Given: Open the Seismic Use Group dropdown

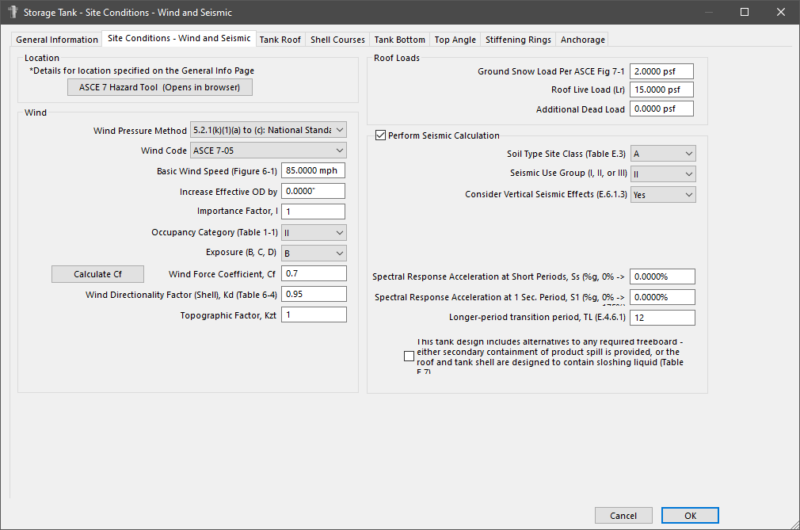Looking at the screenshot, I should 663,174.
